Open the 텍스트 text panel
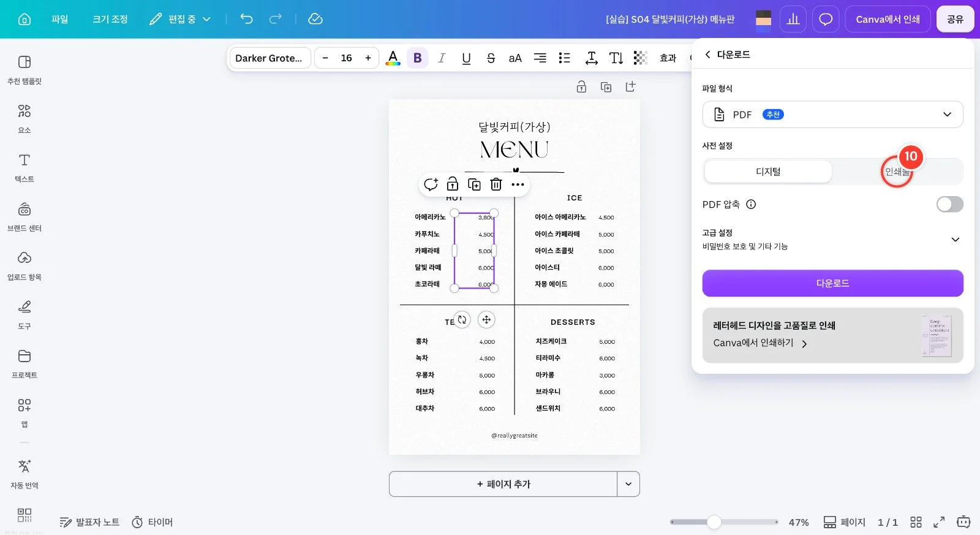 click(x=24, y=168)
